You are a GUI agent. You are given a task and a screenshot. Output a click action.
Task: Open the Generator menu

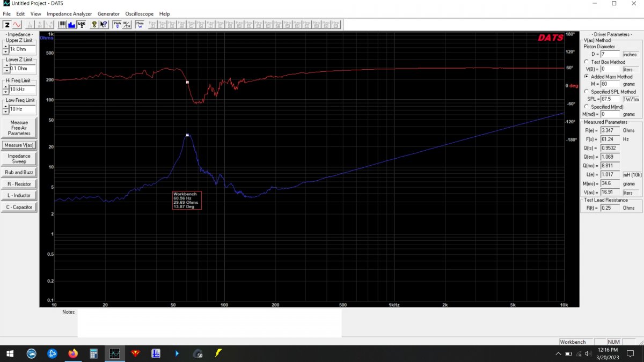[x=108, y=13]
